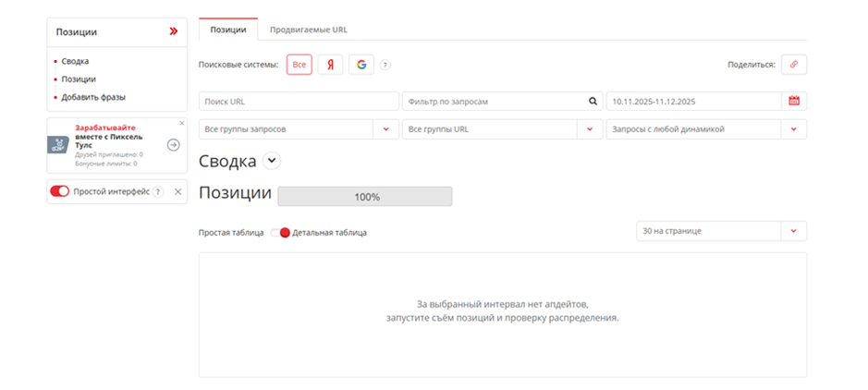
Task: Click the share link icon button
Action: [793, 65]
